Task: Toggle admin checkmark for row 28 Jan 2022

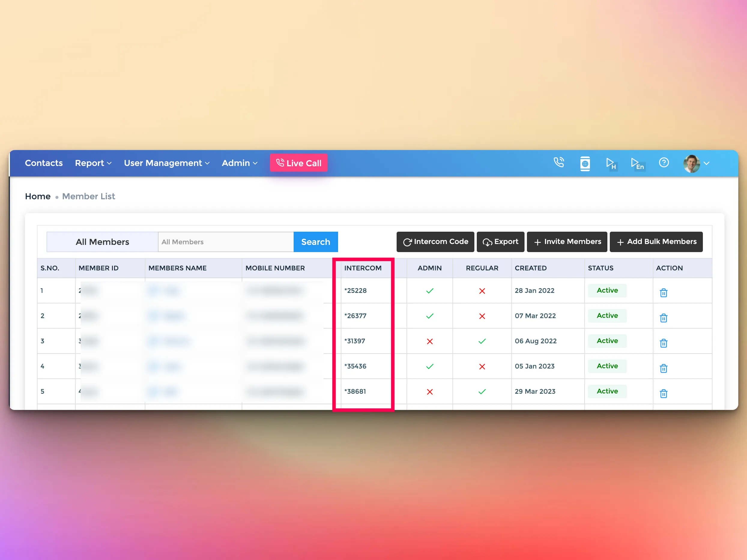Action: click(430, 291)
